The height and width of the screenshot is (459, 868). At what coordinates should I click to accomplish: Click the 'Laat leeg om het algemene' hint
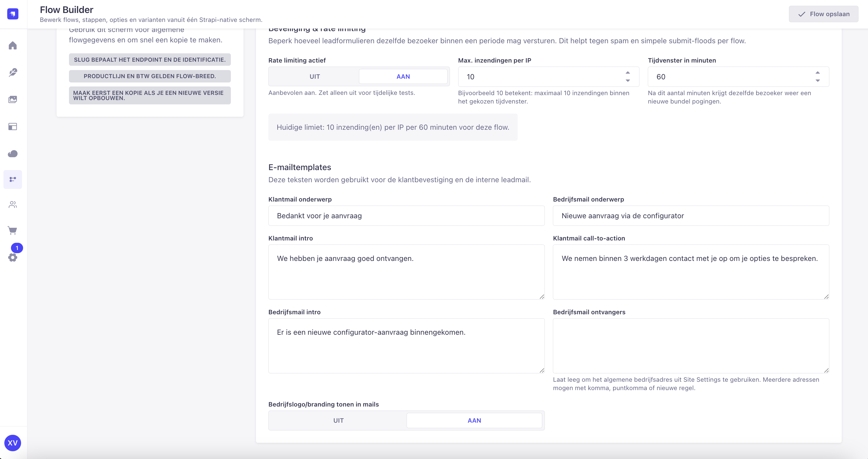(x=686, y=383)
